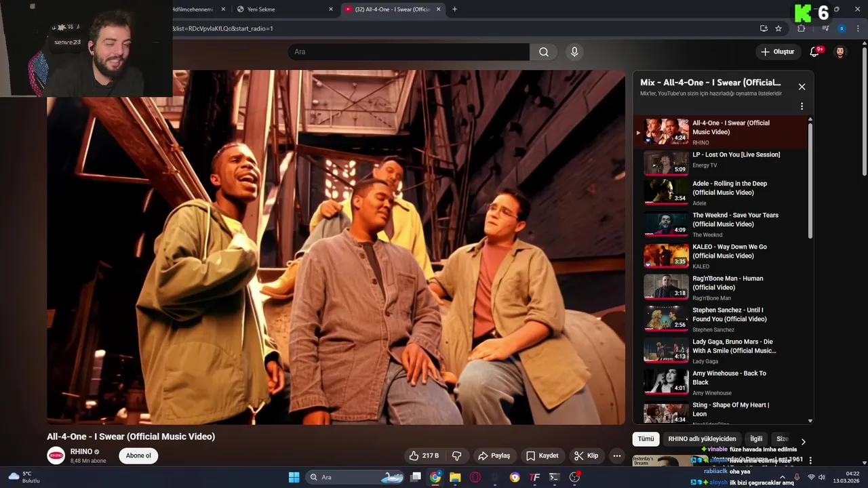Select the Tümü filter chip
The width and height of the screenshot is (868, 488).
646,439
